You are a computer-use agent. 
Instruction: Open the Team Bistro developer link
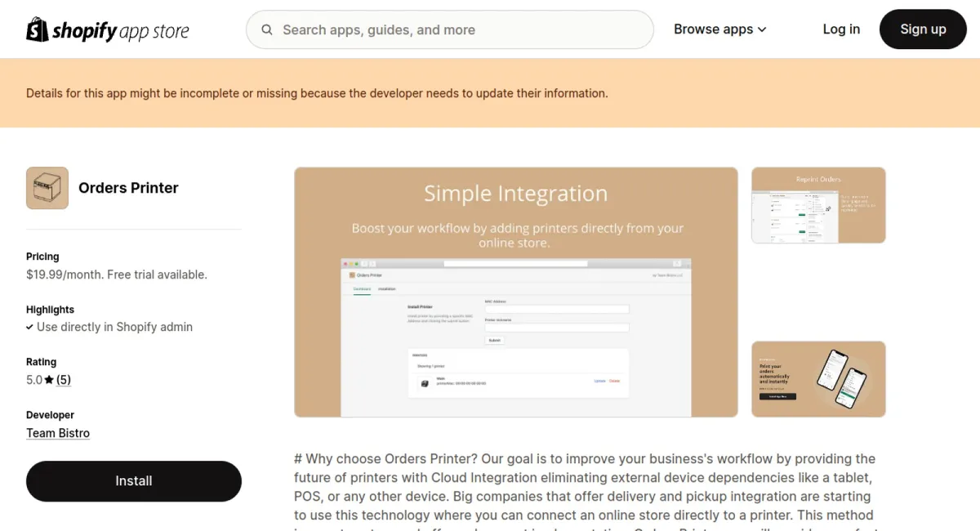click(58, 433)
